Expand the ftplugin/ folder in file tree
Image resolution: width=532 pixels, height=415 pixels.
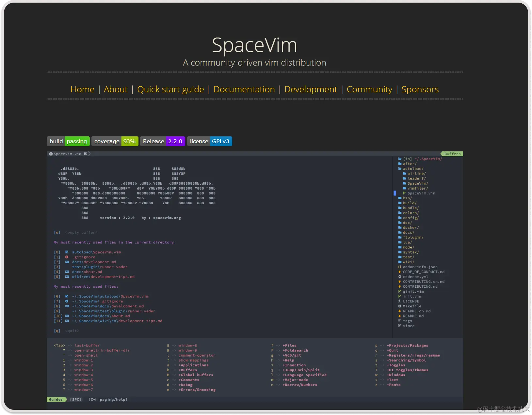(411, 238)
